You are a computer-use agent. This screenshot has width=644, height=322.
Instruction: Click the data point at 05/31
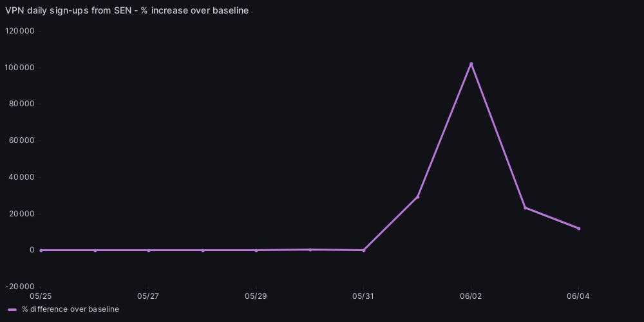tap(363, 250)
